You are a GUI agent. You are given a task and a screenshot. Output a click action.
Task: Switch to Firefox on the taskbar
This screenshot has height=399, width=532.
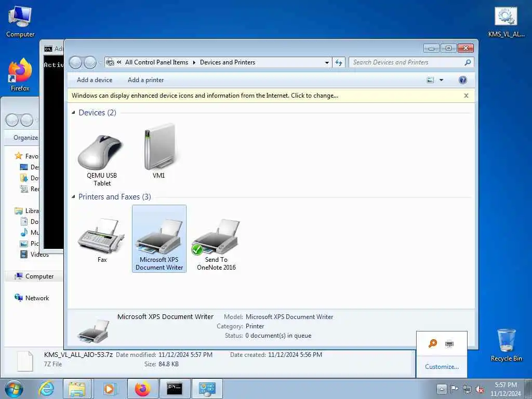pos(142,389)
